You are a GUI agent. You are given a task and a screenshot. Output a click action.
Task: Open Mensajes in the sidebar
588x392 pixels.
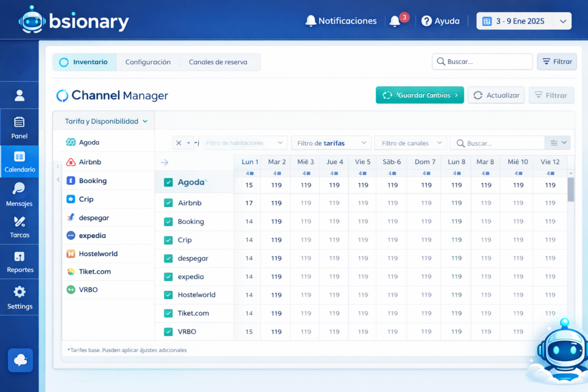(19, 194)
